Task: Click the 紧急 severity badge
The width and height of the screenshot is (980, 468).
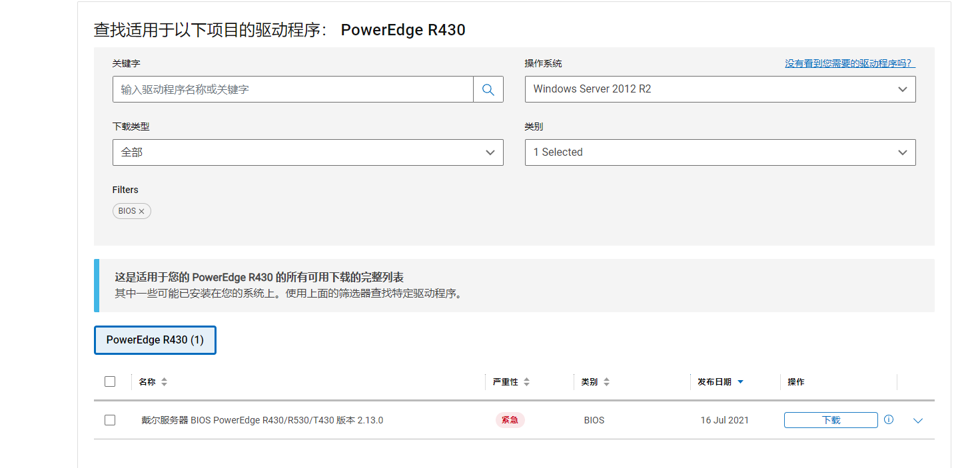Action: (510, 420)
